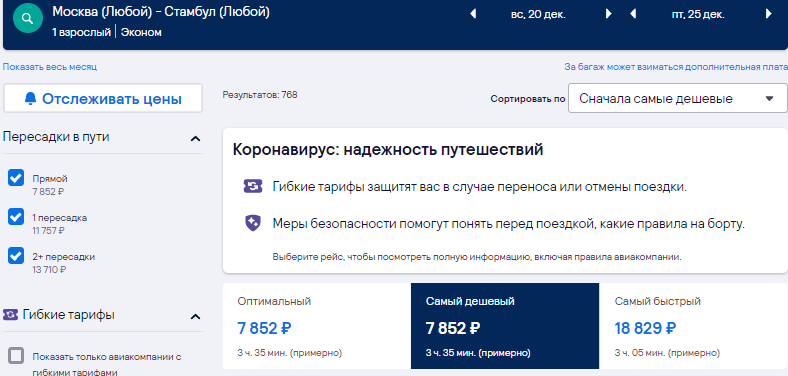Click Отслеживать цены button
This screenshot has height=376, width=788.
[x=103, y=99]
